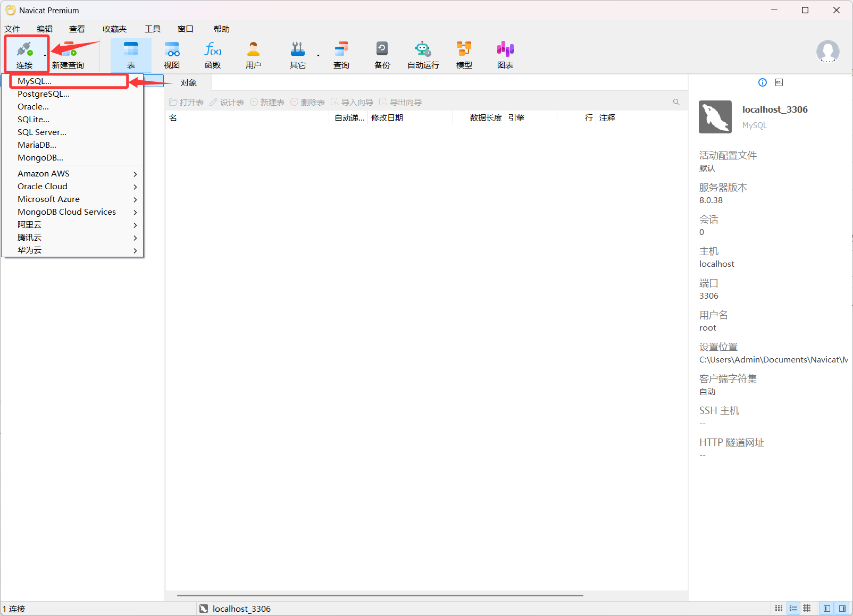This screenshot has height=616, width=853.
Task: Select the 对象 tab
Action: [x=189, y=83]
